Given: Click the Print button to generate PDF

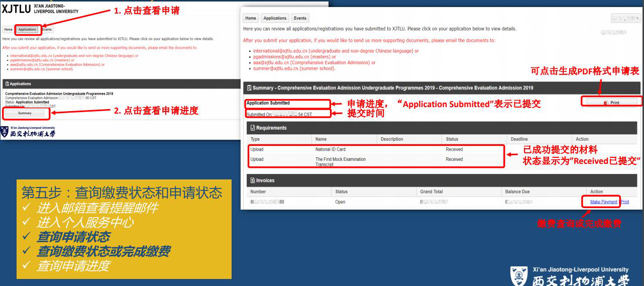Looking at the screenshot, I should coord(611,103).
